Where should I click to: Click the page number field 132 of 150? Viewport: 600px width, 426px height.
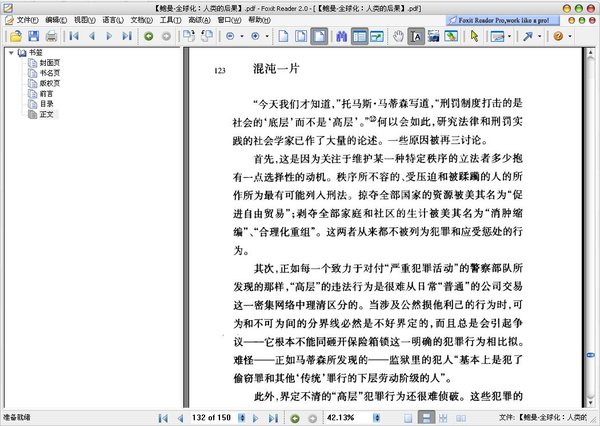point(212,418)
